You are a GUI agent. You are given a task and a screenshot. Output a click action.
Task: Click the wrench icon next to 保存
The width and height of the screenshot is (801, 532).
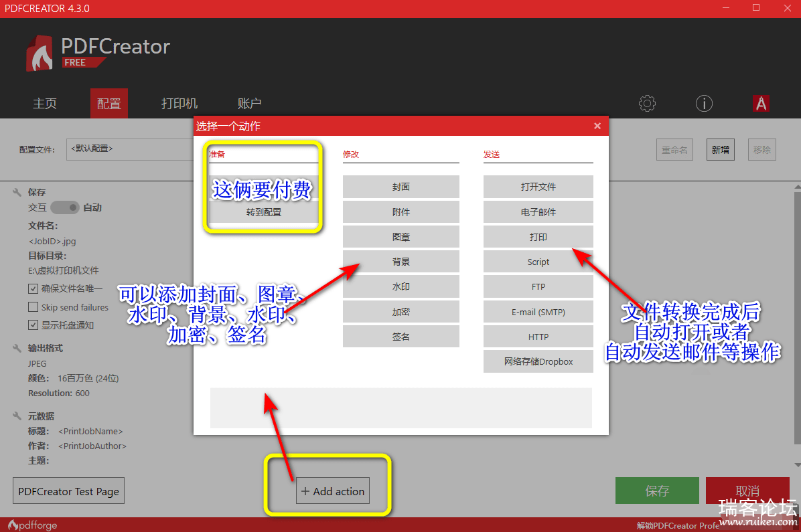click(x=17, y=192)
